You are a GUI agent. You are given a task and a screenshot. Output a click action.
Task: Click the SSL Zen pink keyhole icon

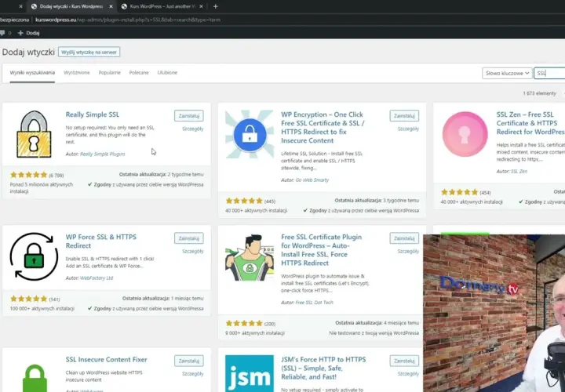coord(465,134)
